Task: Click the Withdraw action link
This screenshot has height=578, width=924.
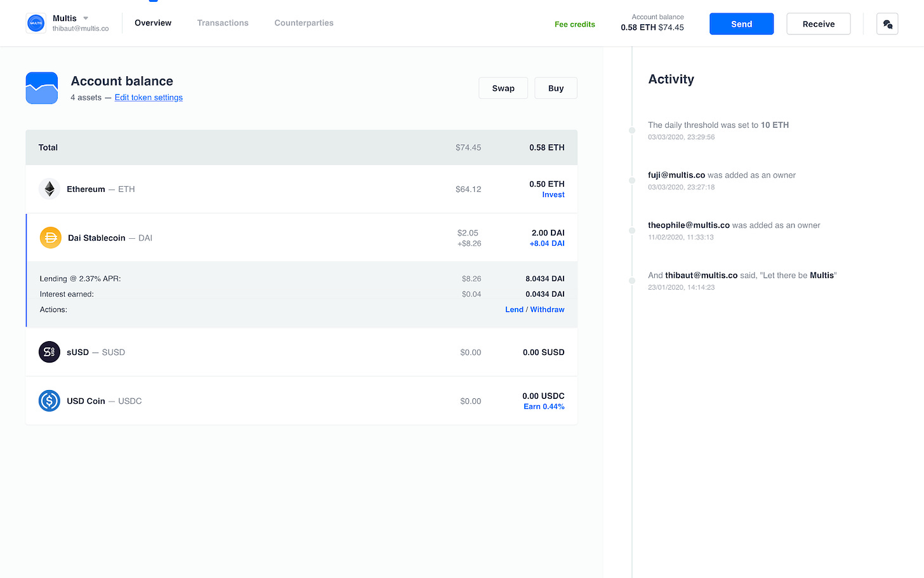Action: point(547,309)
